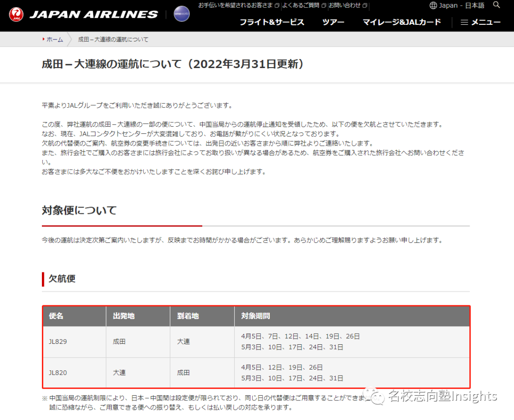Click お問い合わせ link
The image size is (514, 420).
[345, 5]
